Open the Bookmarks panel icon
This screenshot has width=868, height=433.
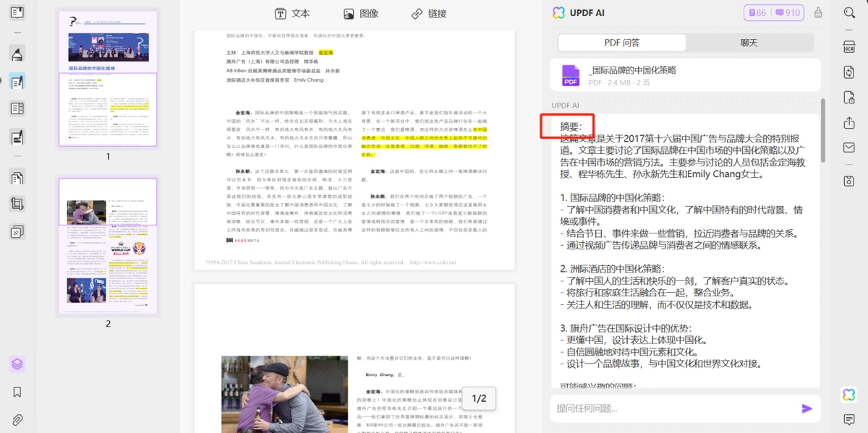pyautogui.click(x=17, y=392)
